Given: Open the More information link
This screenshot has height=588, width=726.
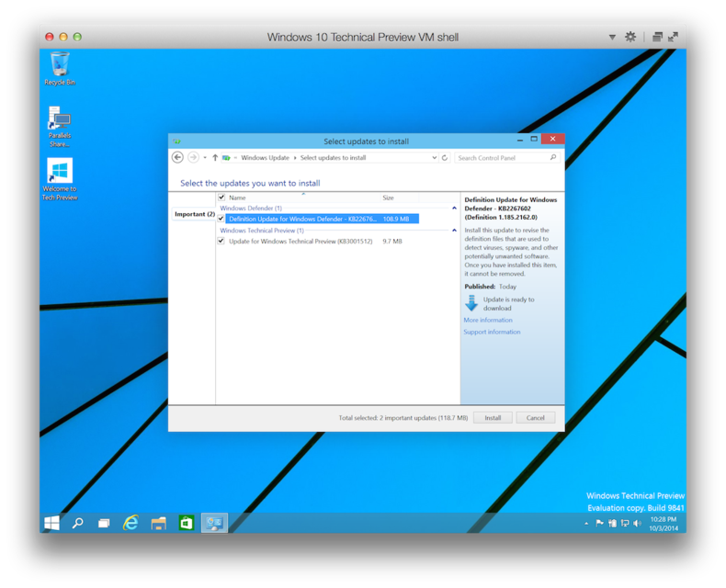Looking at the screenshot, I should click(488, 320).
